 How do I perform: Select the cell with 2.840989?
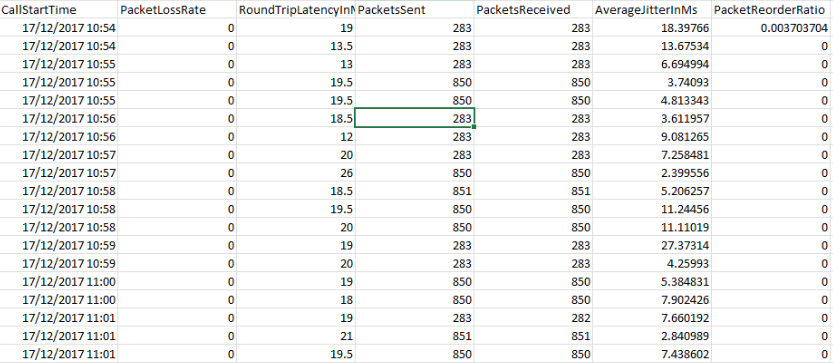(x=652, y=335)
